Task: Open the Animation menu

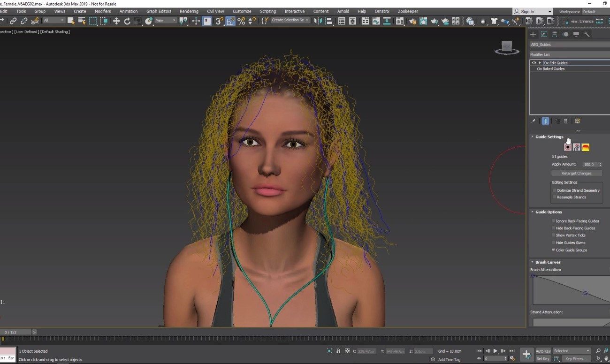Action: (129, 11)
